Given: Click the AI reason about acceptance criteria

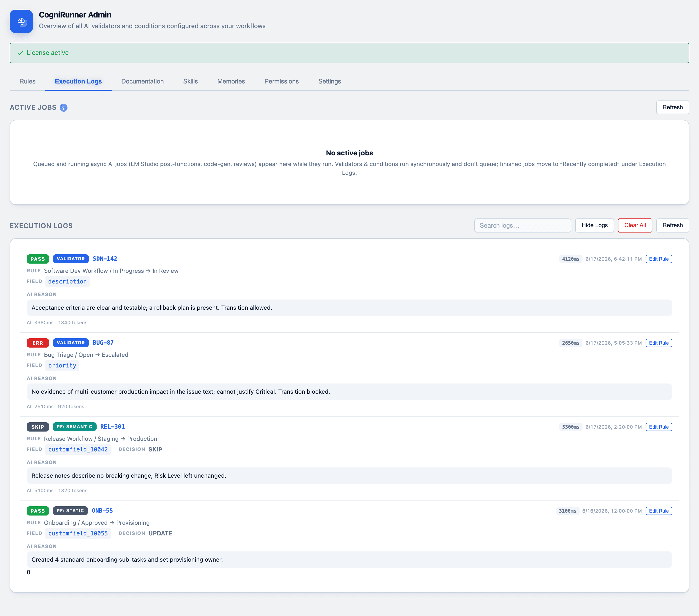Looking at the screenshot, I should pyautogui.click(x=349, y=308).
